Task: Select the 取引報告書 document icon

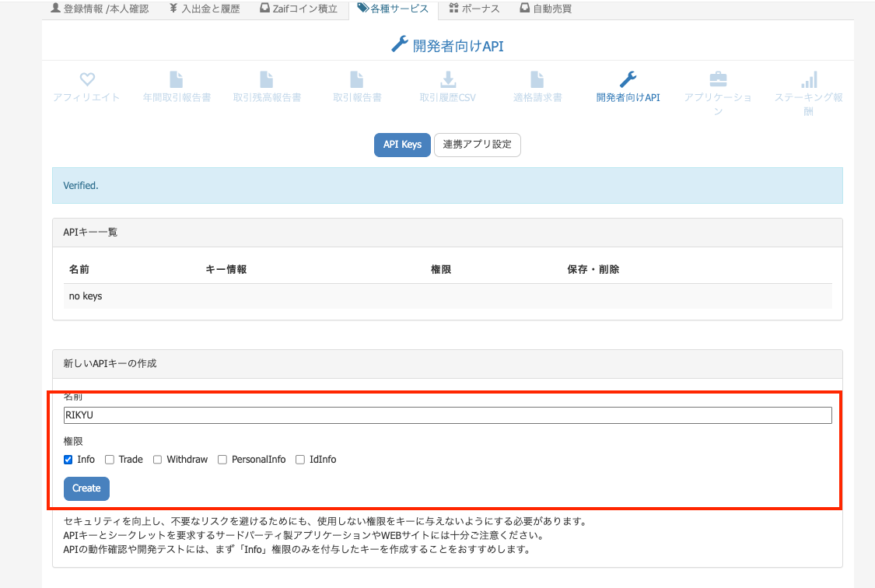Action: coord(357,79)
